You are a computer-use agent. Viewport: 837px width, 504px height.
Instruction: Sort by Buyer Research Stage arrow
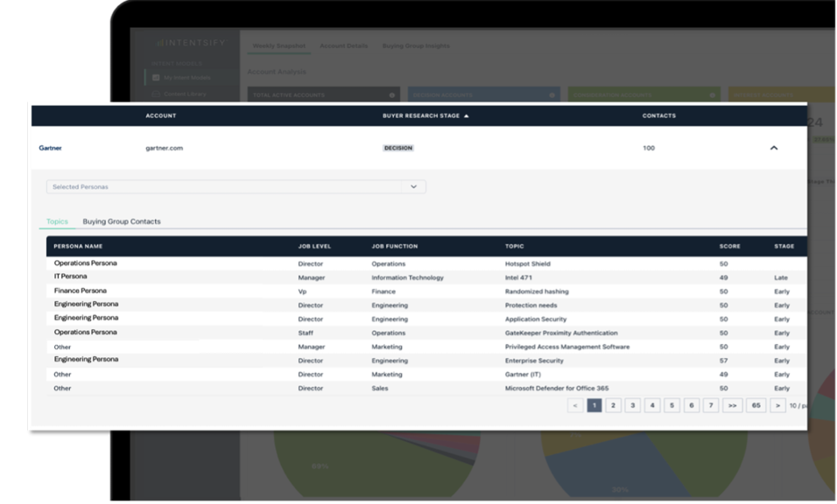467,116
